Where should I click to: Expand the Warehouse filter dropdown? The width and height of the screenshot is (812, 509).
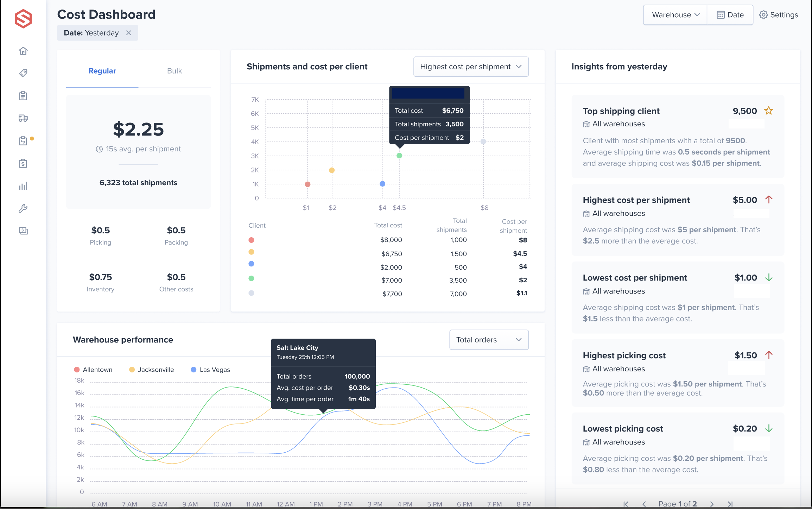tap(675, 15)
